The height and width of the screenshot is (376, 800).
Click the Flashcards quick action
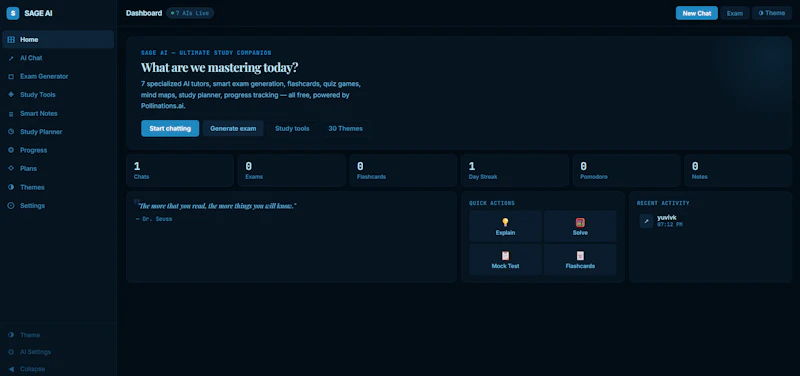pos(580,260)
